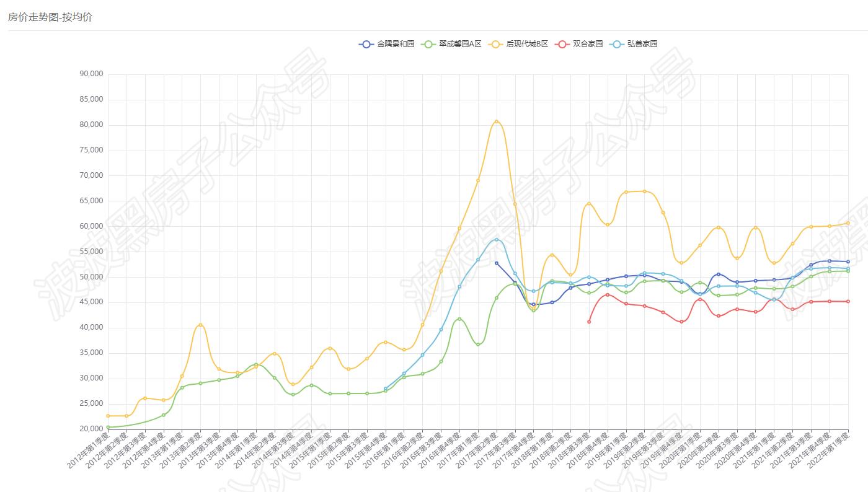Click the 2022年第1季度 x-axis label
Viewport: 868px width, 492px height.
point(829,450)
